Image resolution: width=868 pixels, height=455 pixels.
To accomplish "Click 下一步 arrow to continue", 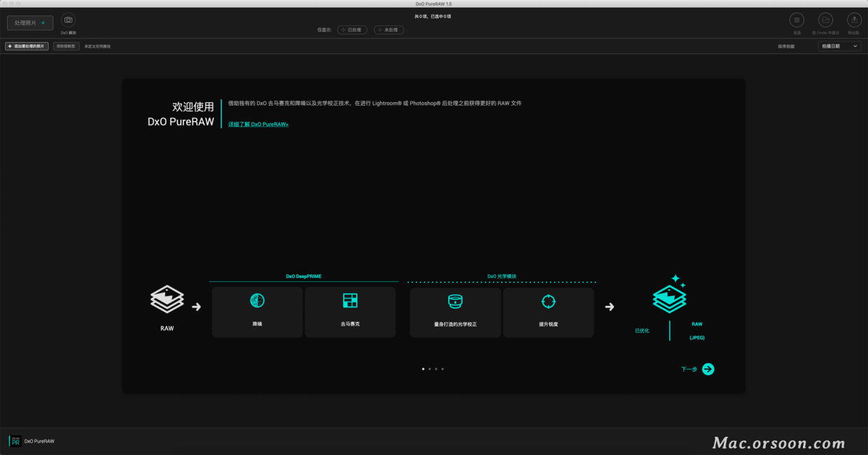I will click(x=708, y=369).
